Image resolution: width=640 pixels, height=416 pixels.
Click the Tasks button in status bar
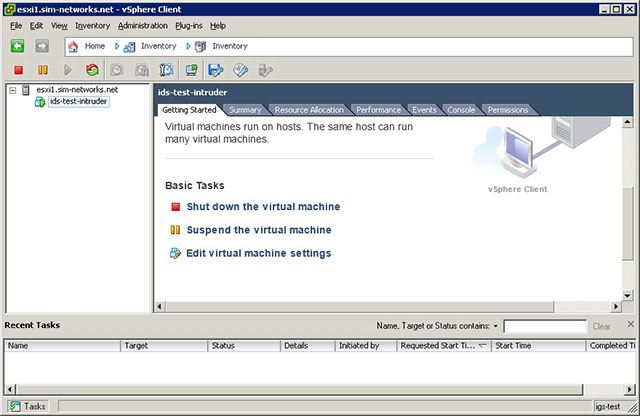28,406
